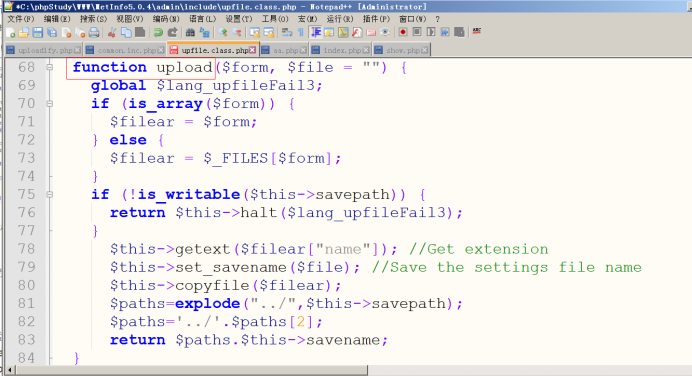Save the current file

coord(38,32)
